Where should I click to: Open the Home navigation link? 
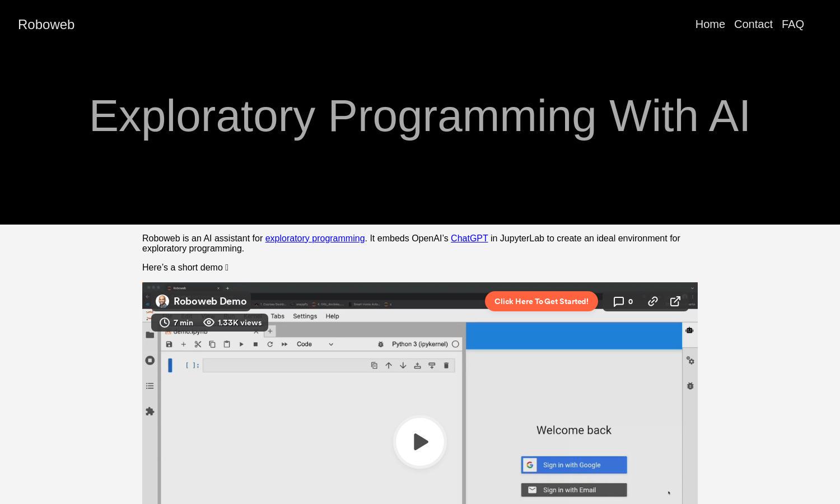pos(710,24)
